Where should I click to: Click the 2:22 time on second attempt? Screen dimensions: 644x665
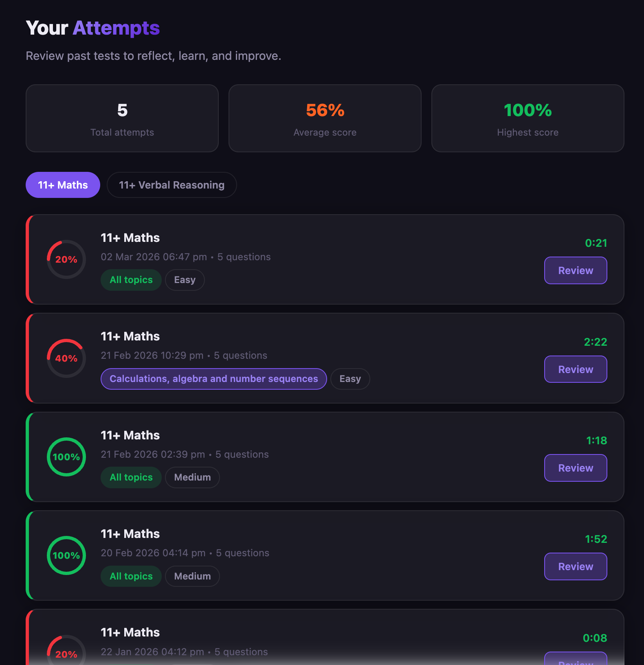click(x=595, y=342)
